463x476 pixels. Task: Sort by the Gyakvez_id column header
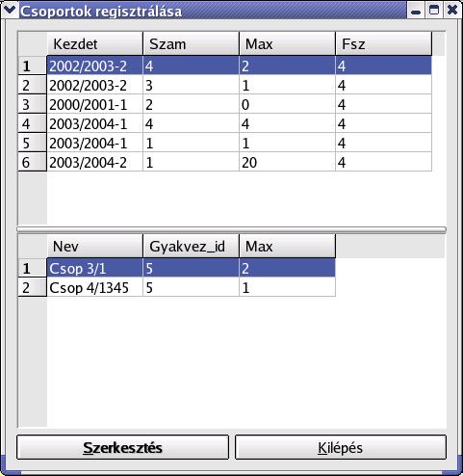191,247
